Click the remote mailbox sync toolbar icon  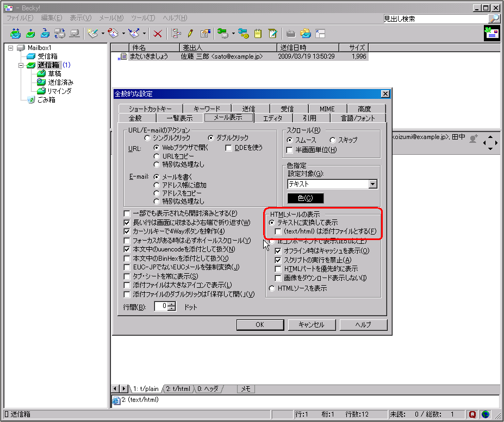(x=60, y=33)
